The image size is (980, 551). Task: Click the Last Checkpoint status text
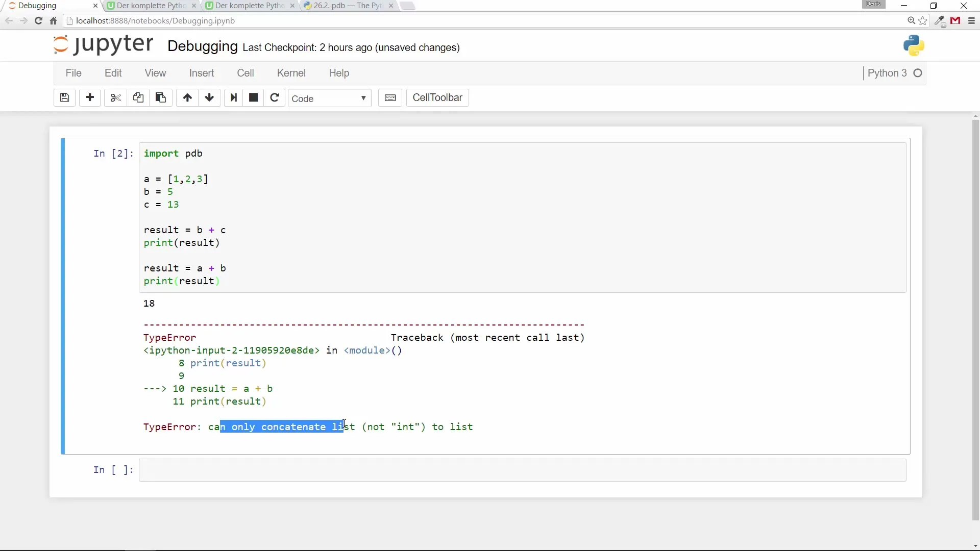[351, 47]
